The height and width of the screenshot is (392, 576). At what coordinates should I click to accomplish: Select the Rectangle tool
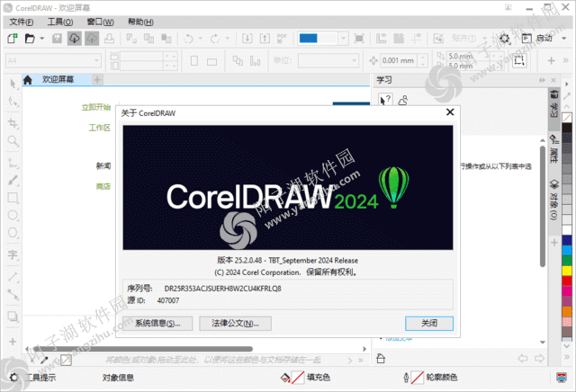[x=13, y=198]
